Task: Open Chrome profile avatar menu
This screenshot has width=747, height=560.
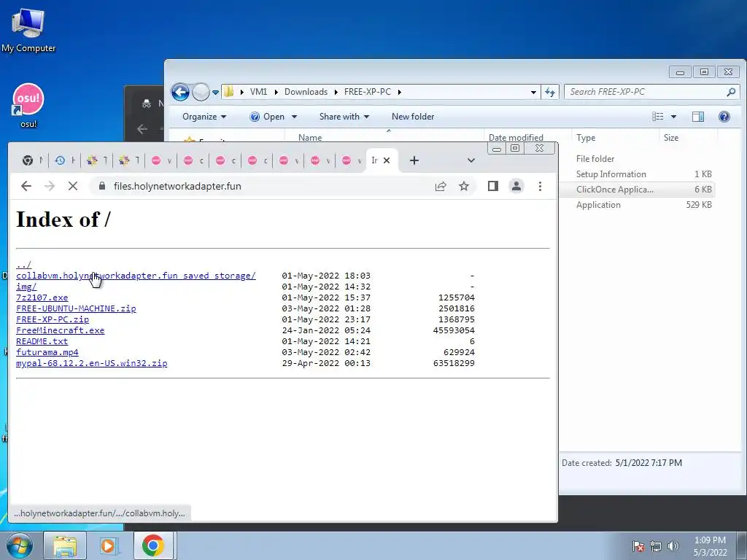Action: 516,186
